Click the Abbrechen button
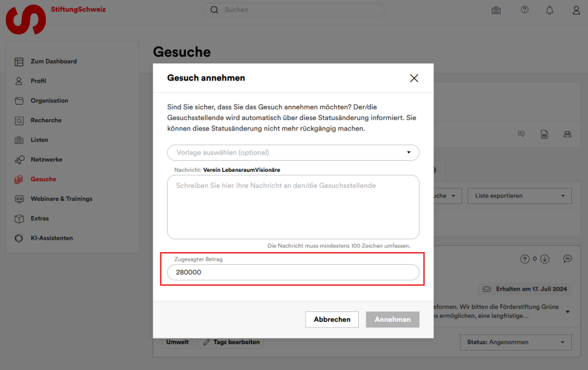Viewport: 588px width, 370px height. click(332, 319)
